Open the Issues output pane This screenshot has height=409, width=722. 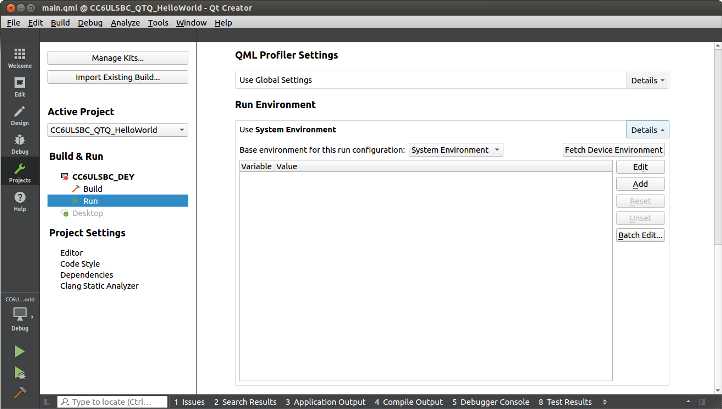tap(189, 402)
